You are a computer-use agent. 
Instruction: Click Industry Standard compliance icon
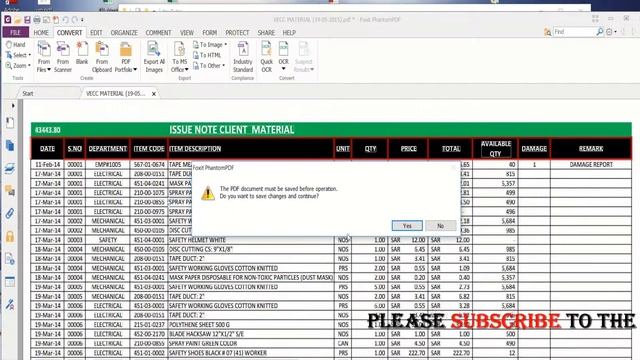click(x=243, y=57)
